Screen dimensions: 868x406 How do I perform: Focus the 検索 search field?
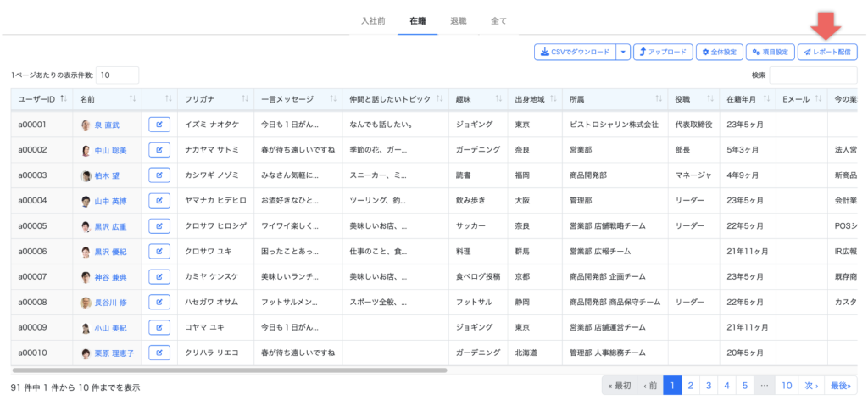812,75
